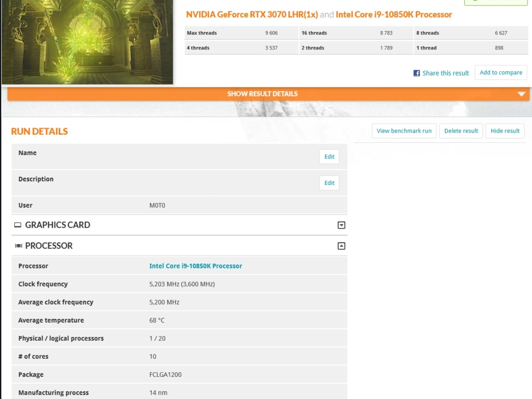Click the downward chevron on the Graphics Card row

(342, 225)
